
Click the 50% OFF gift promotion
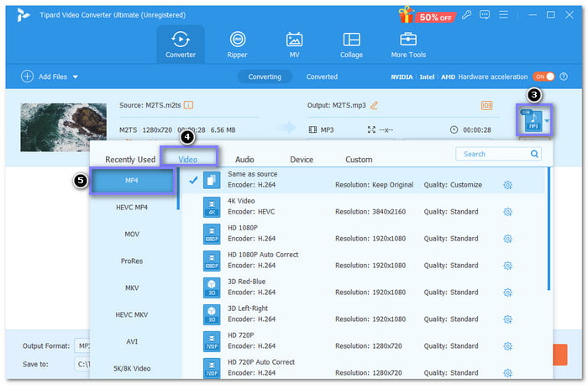tap(427, 15)
